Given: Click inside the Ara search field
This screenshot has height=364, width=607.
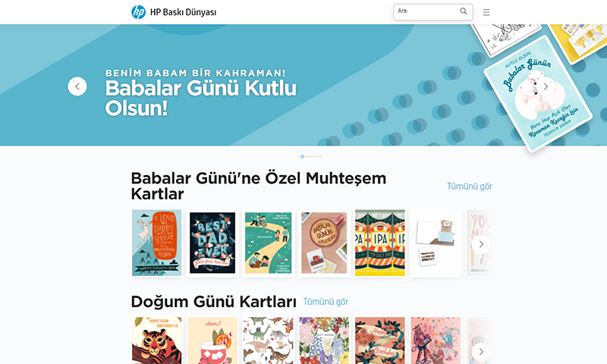Looking at the screenshot, I should pyautogui.click(x=426, y=11).
